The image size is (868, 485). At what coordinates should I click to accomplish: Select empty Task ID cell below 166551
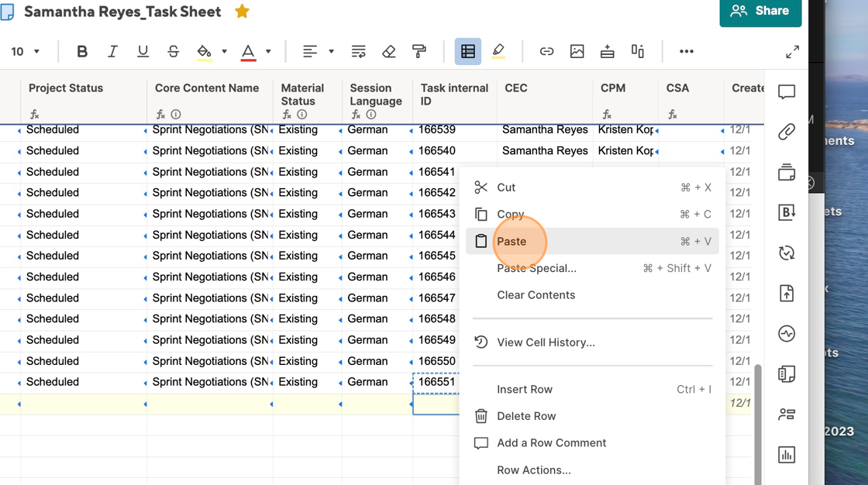pyautogui.click(x=436, y=404)
